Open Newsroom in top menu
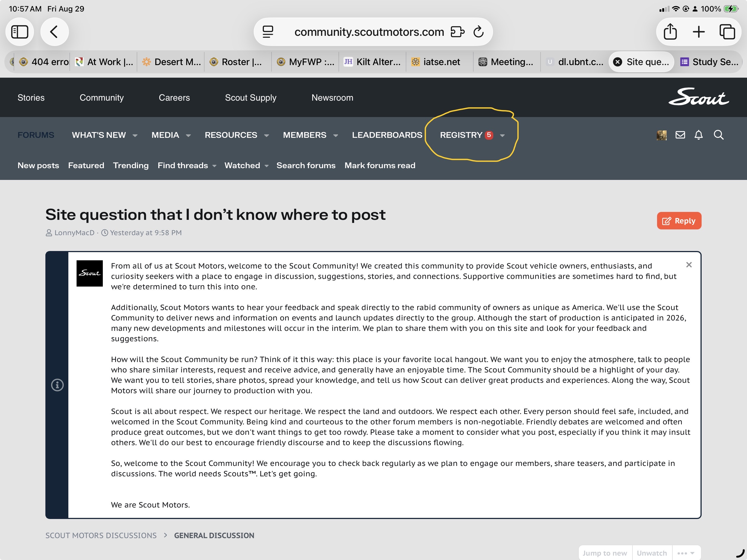This screenshot has height=560, width=747. 332,98
